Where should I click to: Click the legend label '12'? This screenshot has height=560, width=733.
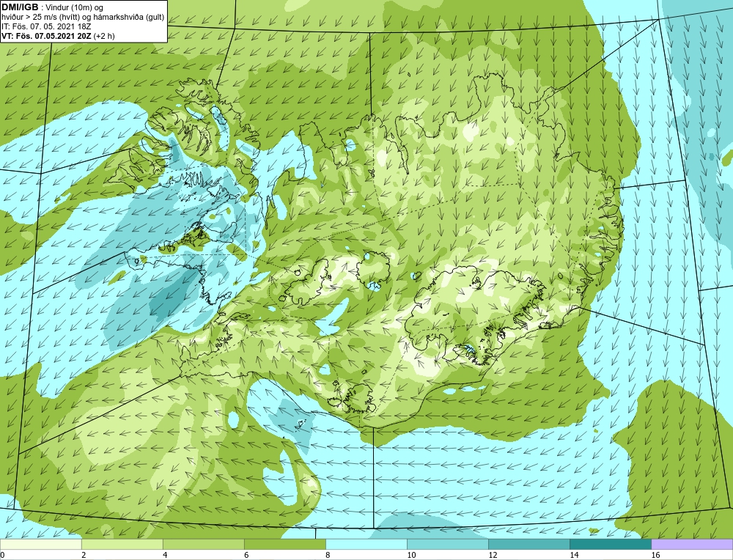click(x=493, y=555)
